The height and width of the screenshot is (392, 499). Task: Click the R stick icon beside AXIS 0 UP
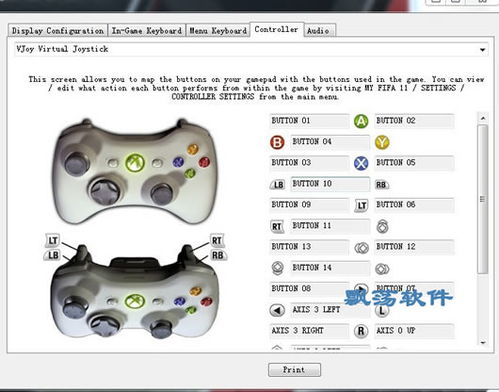point(361,331)
